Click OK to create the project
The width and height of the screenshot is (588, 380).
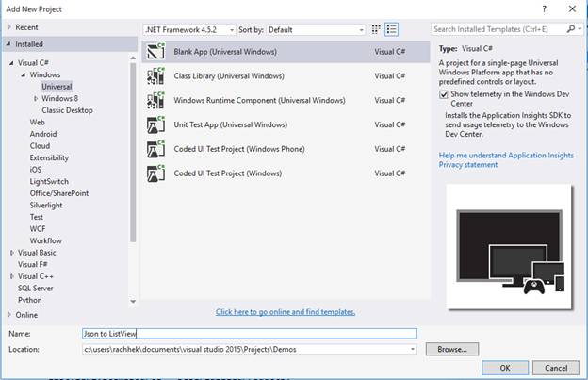click(x=505, y=368)
